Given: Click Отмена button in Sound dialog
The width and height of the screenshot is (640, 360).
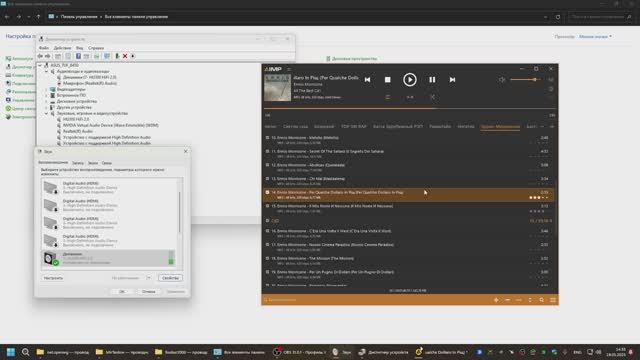Looking at the screenshot, I should 149,291.
